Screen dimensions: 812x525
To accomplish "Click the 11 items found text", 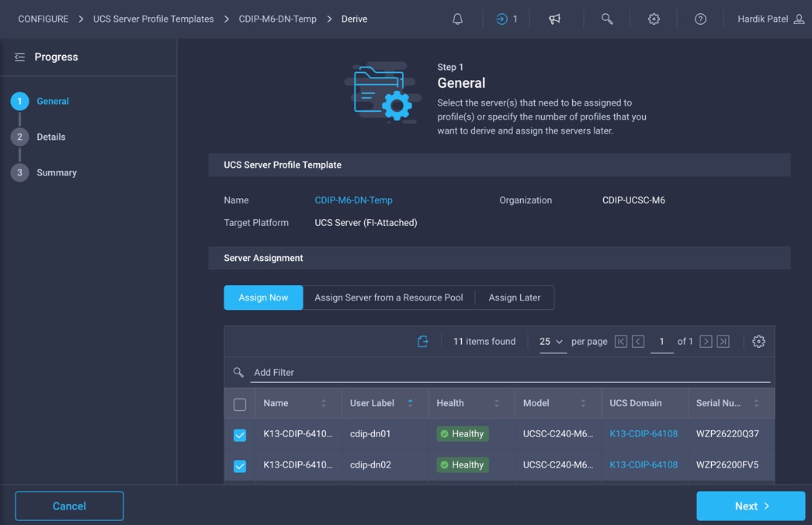I will (x=484, y=342).
